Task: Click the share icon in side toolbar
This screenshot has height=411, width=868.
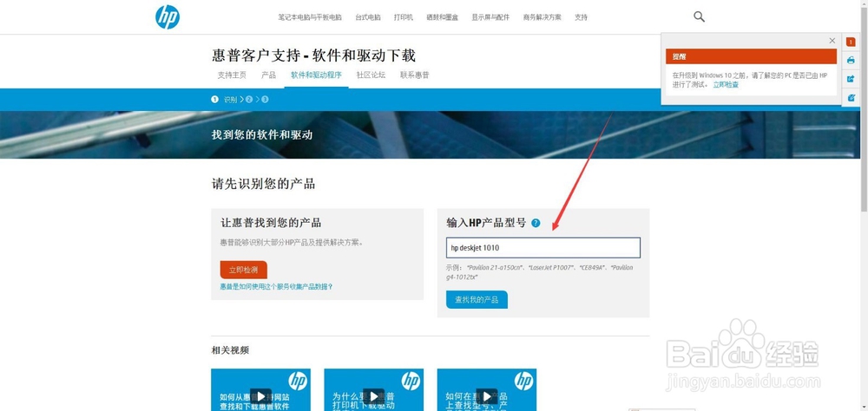Action: point(851,79)
